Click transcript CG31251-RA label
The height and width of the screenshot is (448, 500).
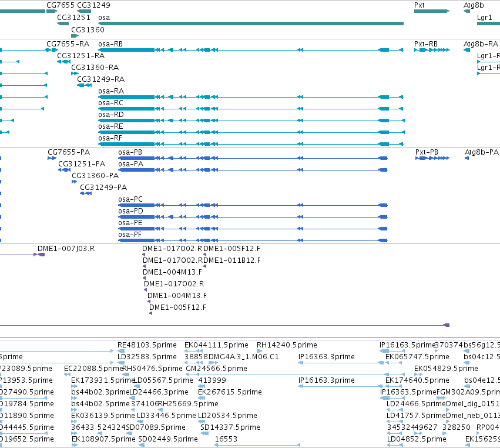[x=80, y=56]
